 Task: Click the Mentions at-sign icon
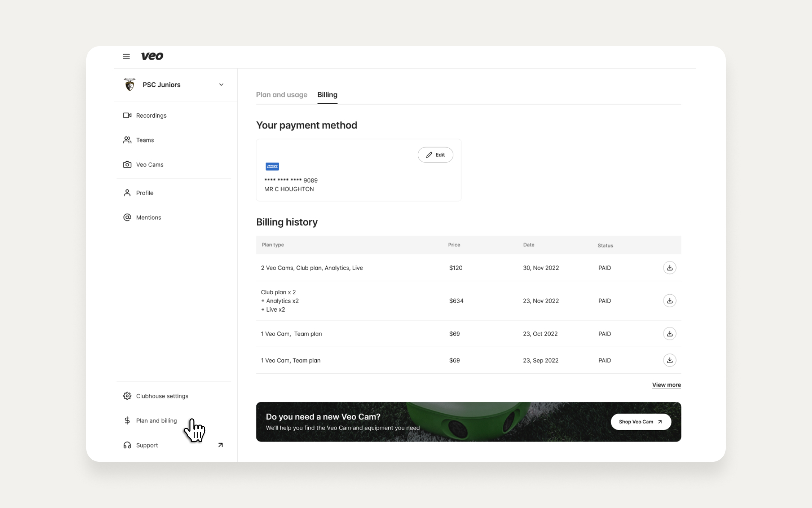pyautogui.click(x=127, y=218)
